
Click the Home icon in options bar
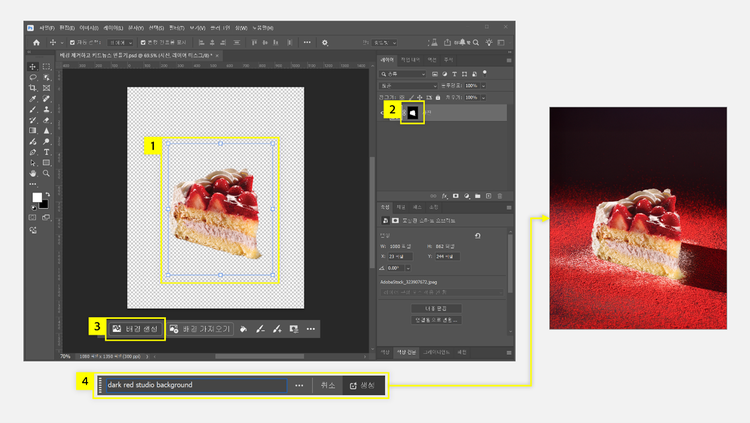pos(36,43)
